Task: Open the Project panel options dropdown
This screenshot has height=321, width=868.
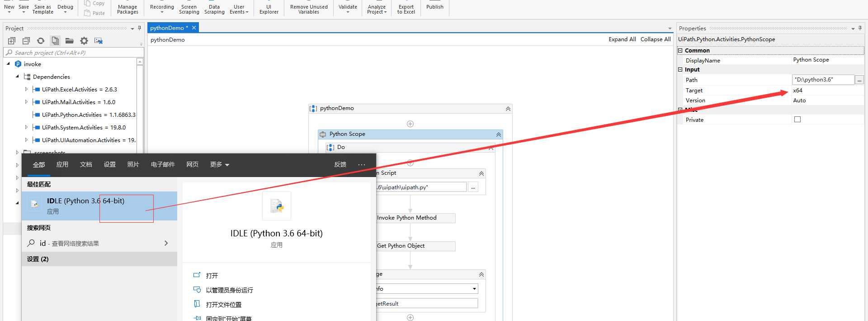Action: tap(132, 29)
